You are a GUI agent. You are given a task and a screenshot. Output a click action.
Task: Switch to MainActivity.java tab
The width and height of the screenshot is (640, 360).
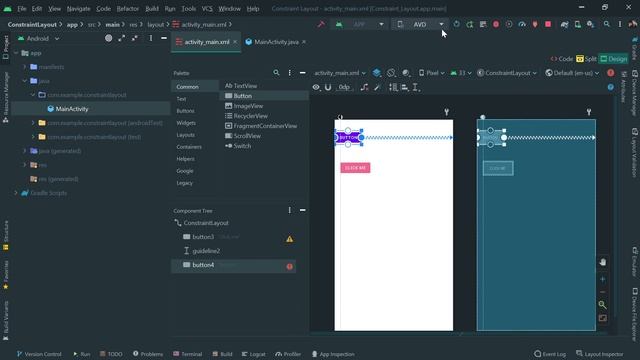[276, 42]
